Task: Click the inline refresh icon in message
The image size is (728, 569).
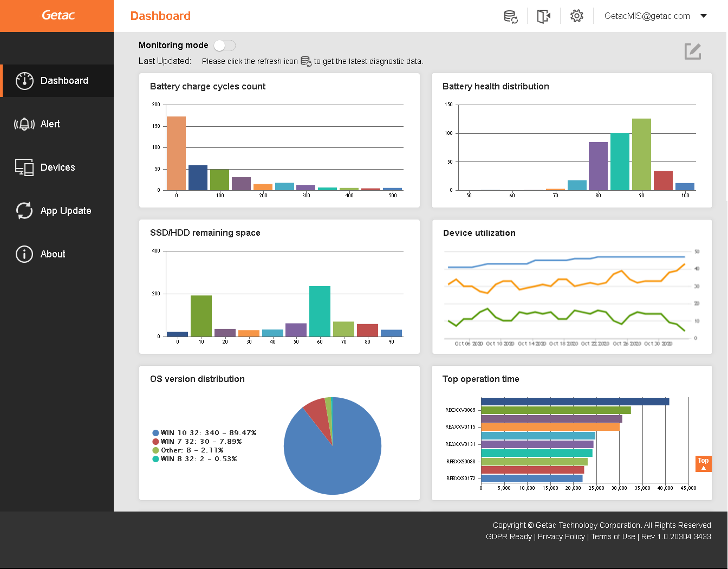Action: point(306,61)
